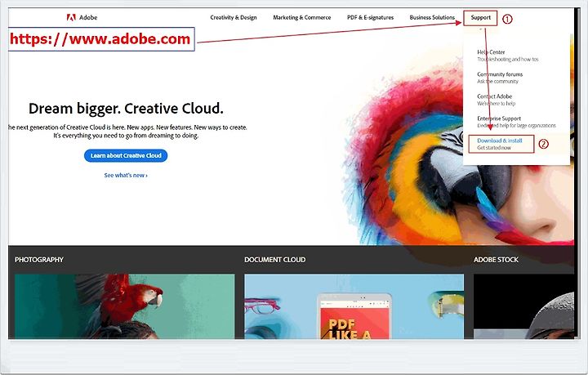Click the Adobe logo icon
Image resolution: width=588 pixels, height=375 pixels.
pos(71,17)
